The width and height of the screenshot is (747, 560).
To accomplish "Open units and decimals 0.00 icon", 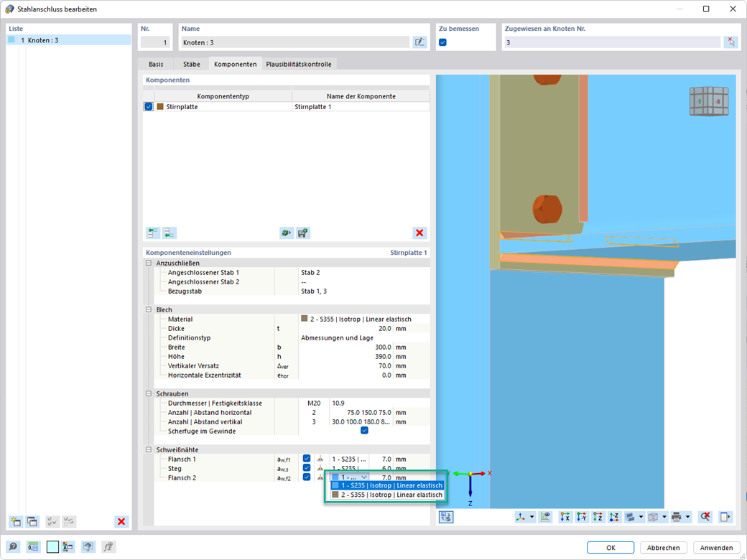I will [33, 546].
